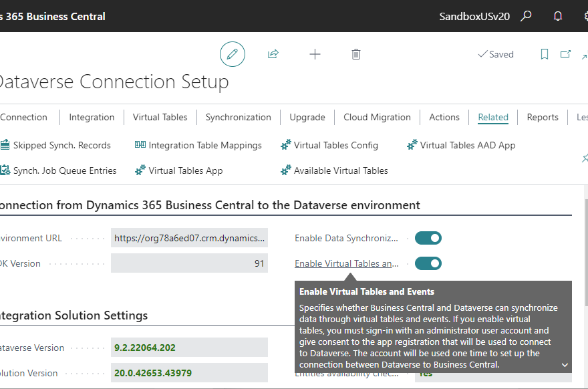Click the Dataverse Version value field
This screenshot has height=389, width=588.
pyautogui.click(x=189, y=348)
